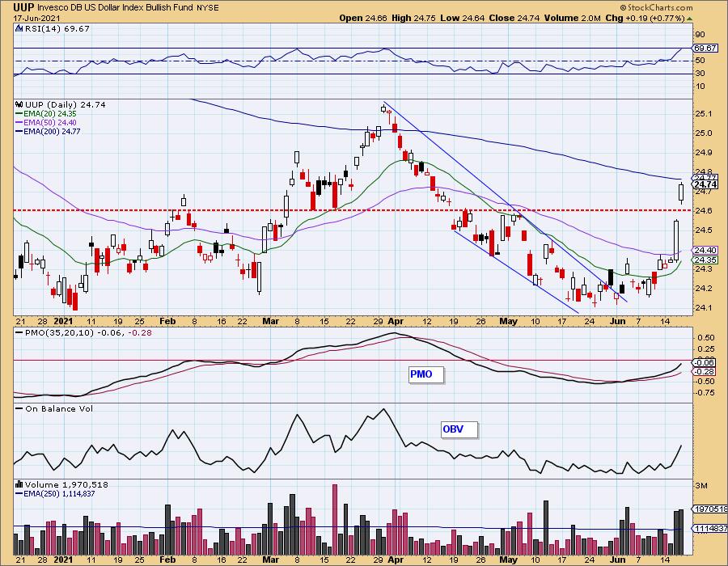Click the Close 24.74 header value

[x=514, y=18]
